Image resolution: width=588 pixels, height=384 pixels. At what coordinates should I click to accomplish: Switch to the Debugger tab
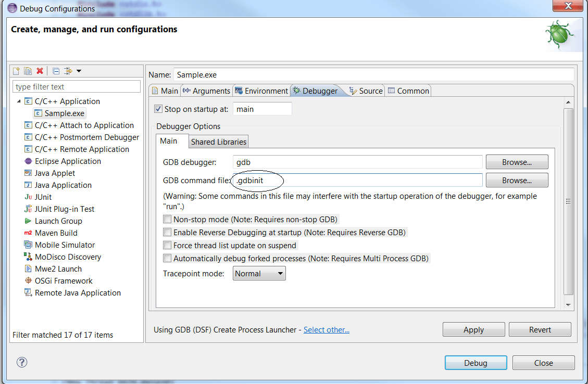[x=317, y=91]
